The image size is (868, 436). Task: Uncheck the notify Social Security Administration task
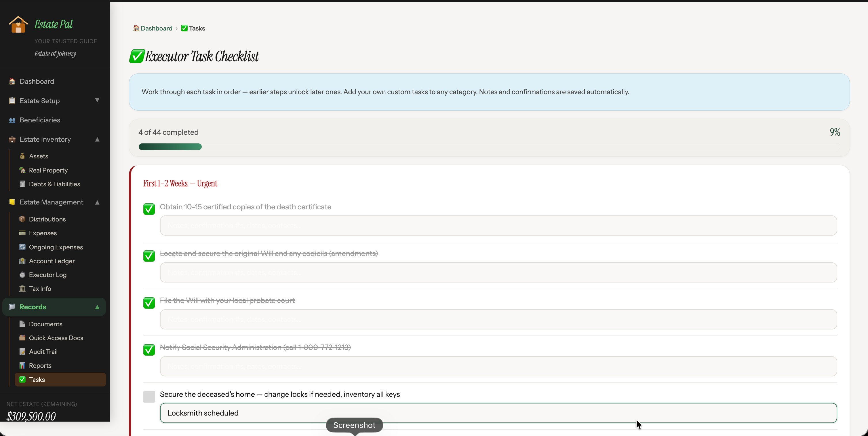click(x=149, y=350)
